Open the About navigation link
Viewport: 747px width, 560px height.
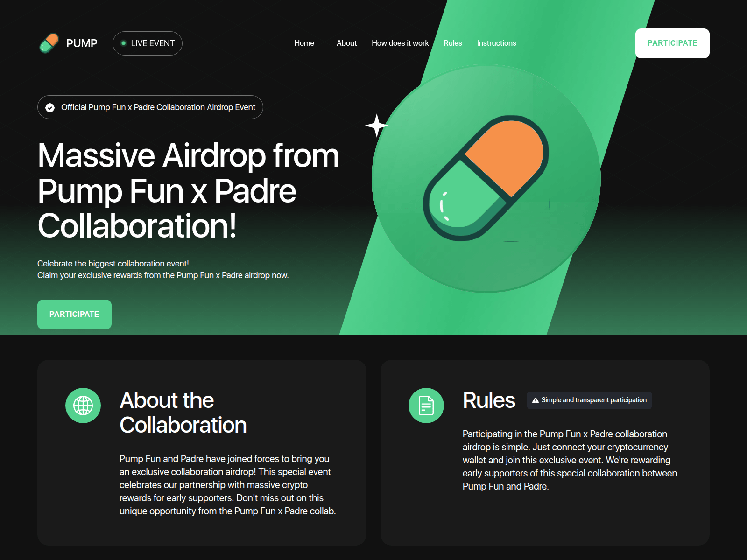pos(346,43)
